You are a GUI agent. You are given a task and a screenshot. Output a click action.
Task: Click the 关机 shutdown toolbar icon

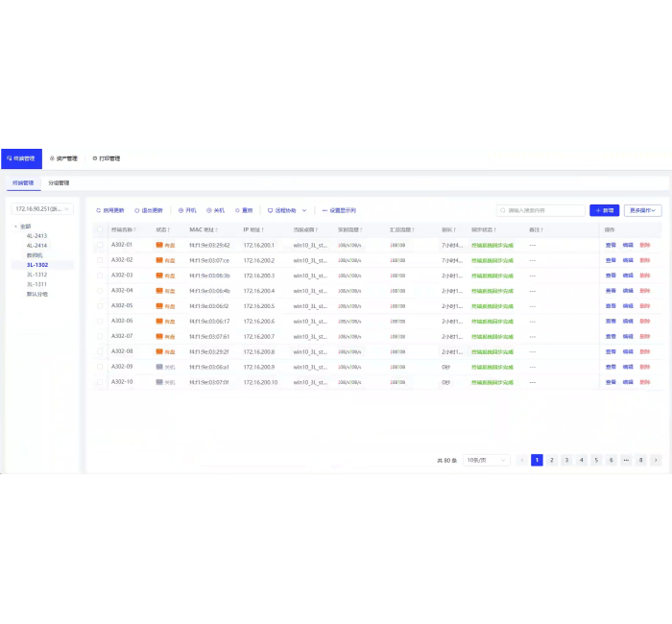pos(207,210)
